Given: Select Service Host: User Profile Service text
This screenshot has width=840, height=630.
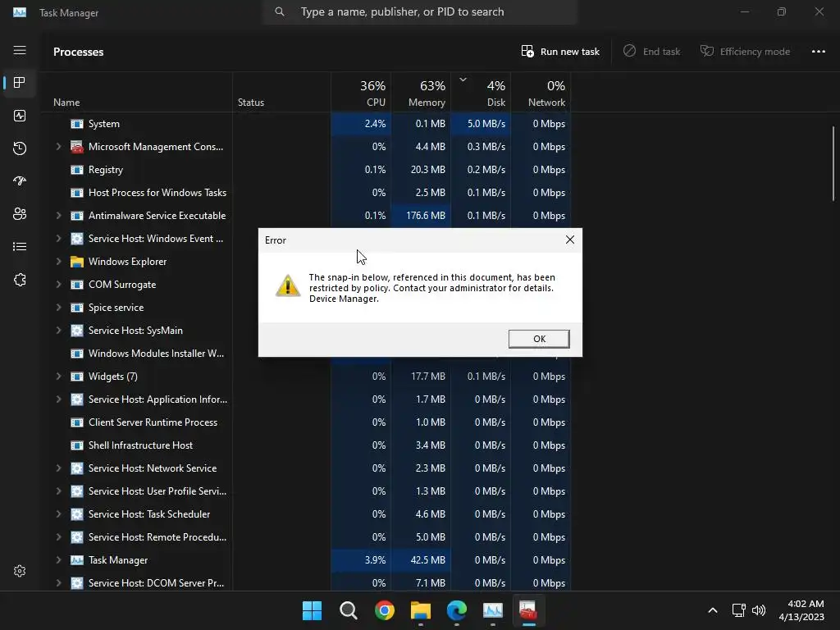Looking at the screenshot, I should (157, 491).
